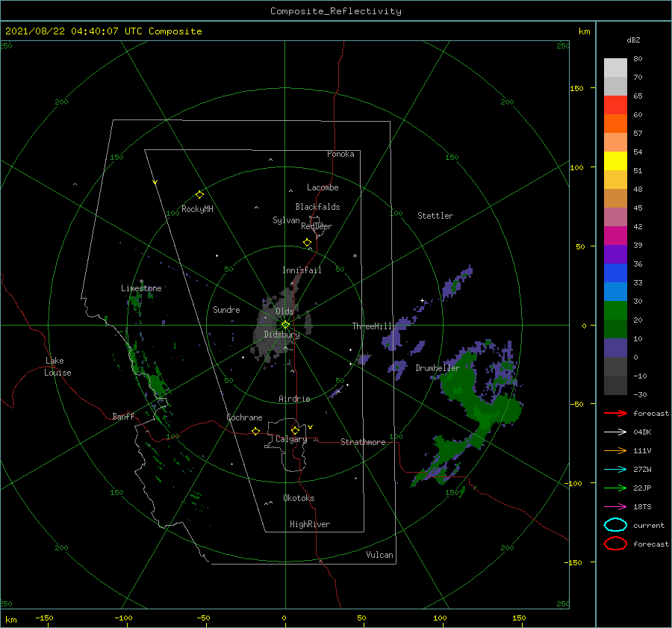Click the Sundre city label

coord(226,309)
